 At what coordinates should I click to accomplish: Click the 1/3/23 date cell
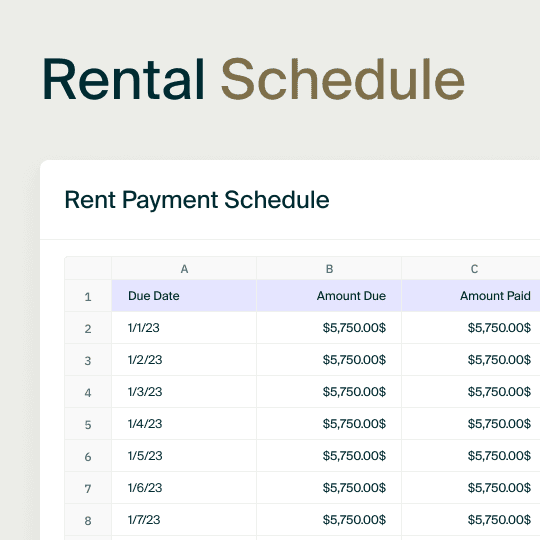tap(184, 392)
